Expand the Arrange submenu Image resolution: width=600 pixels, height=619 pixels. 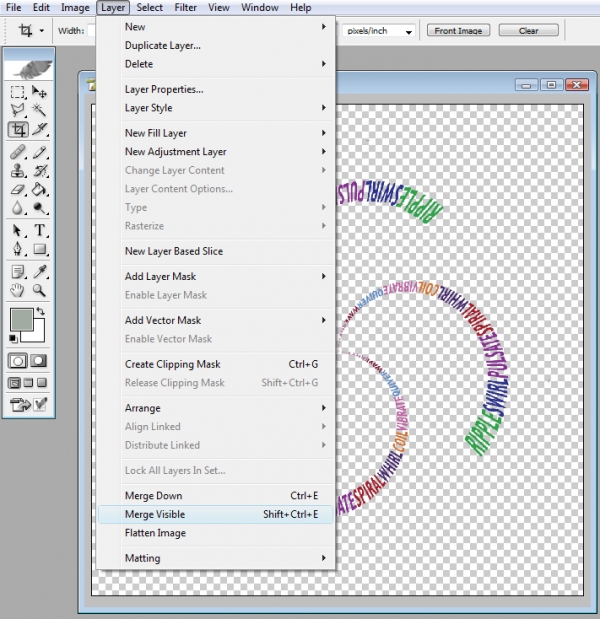(x=216, y=408)
